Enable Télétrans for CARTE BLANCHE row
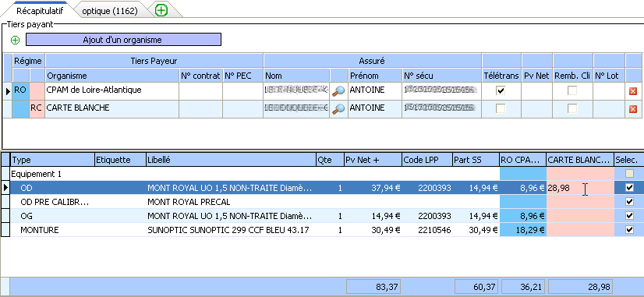 tap(501, 108)
